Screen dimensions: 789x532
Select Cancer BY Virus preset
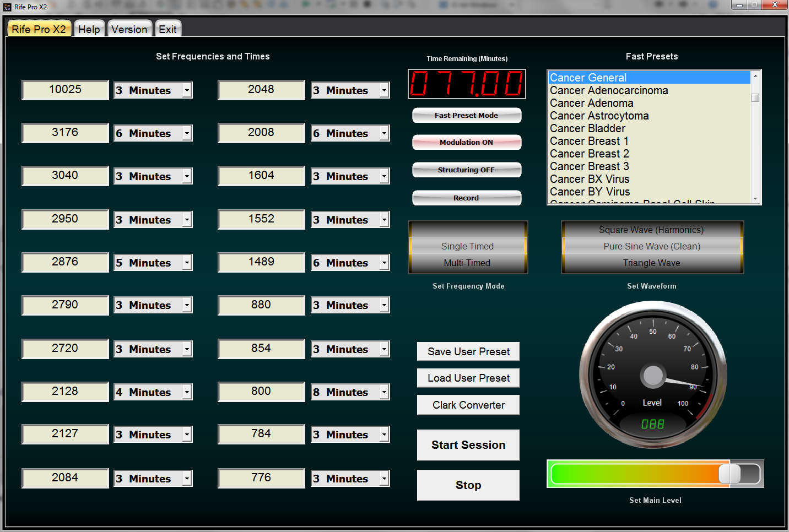(649, 192)
